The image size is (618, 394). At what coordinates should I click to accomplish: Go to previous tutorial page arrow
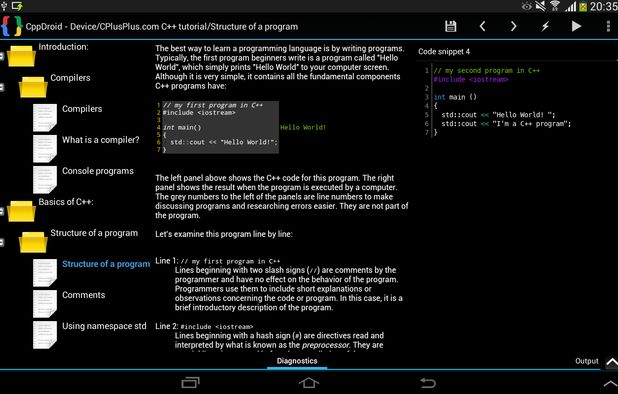482,26
